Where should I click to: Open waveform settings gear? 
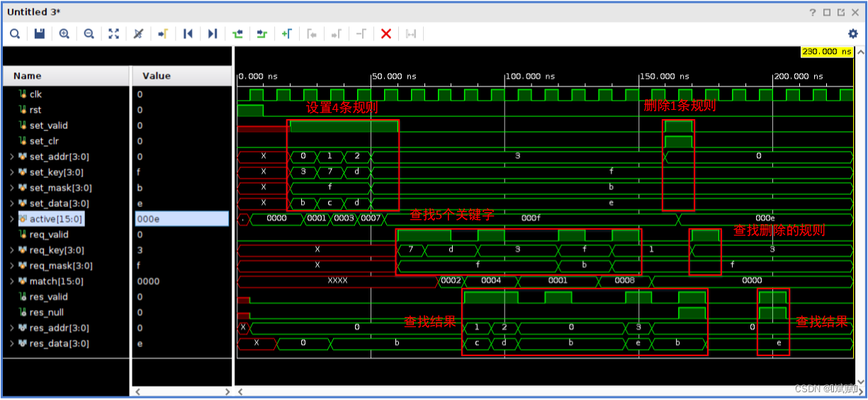tap(853, 33)
